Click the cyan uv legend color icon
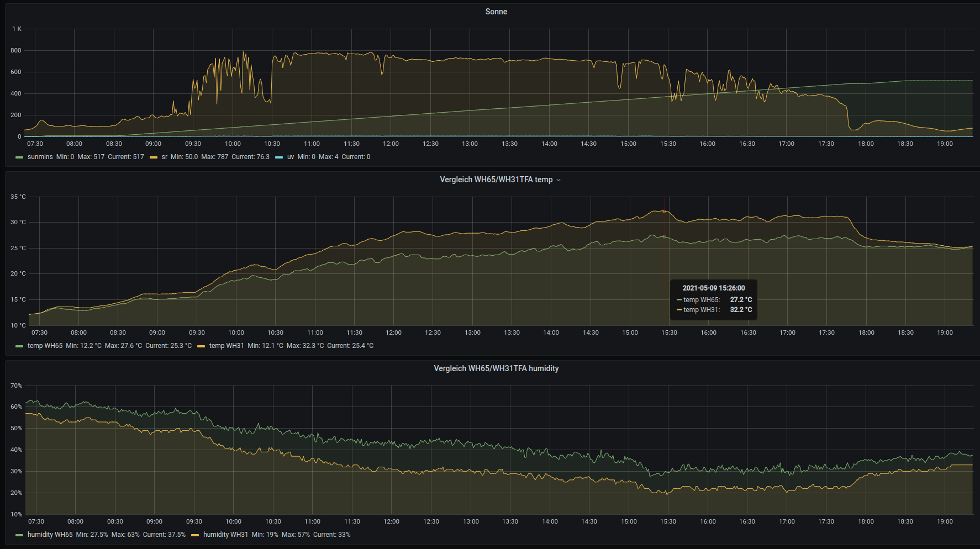 coord(279,157)
